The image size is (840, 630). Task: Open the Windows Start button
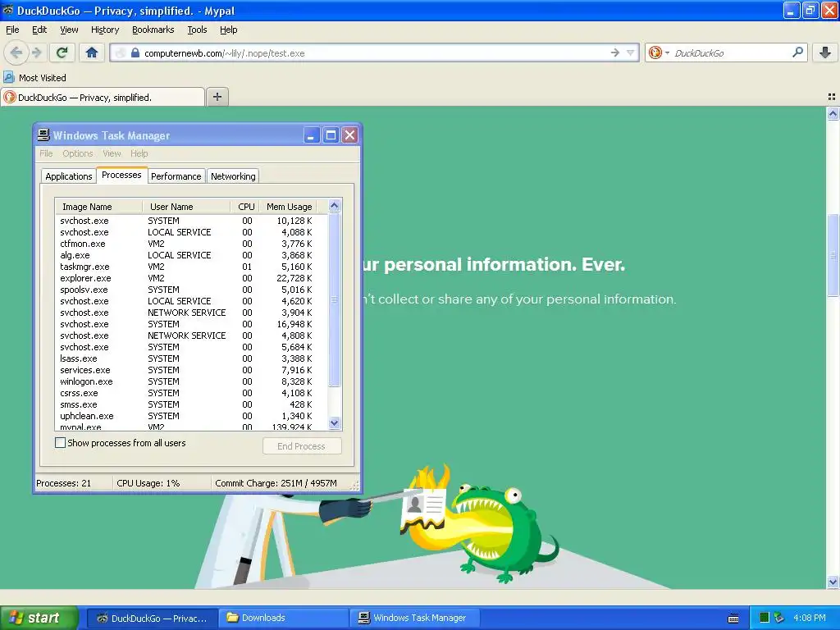click(x=39, y=618)
